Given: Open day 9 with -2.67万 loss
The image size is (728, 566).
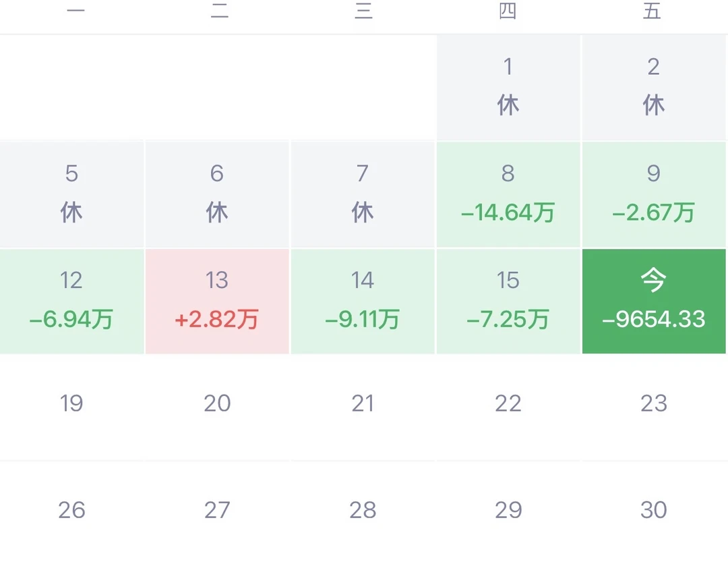Looking at the screenshot, I should tap(654, 194).
